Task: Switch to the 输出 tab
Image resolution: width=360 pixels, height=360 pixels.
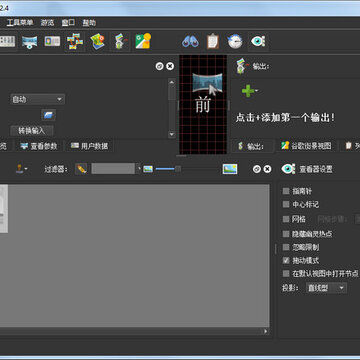Action: pyautogui.click(x=252, y=146)
